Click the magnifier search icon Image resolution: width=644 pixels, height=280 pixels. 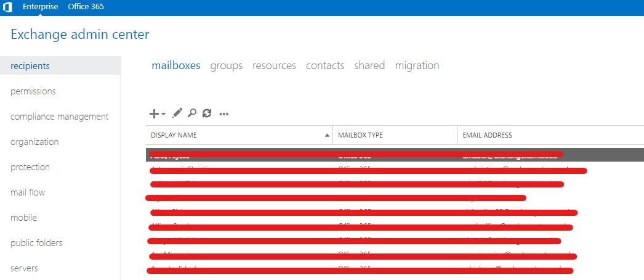click(x=192, y=113)
